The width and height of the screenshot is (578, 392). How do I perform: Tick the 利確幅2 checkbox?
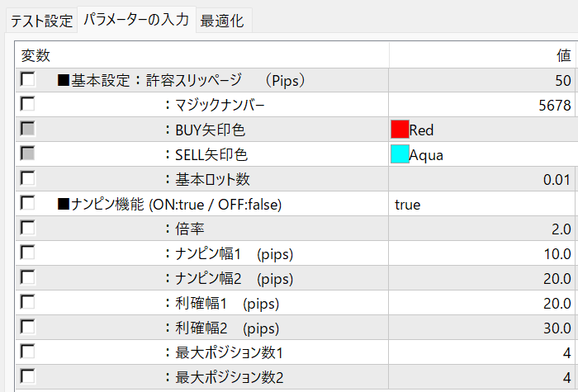28,328
